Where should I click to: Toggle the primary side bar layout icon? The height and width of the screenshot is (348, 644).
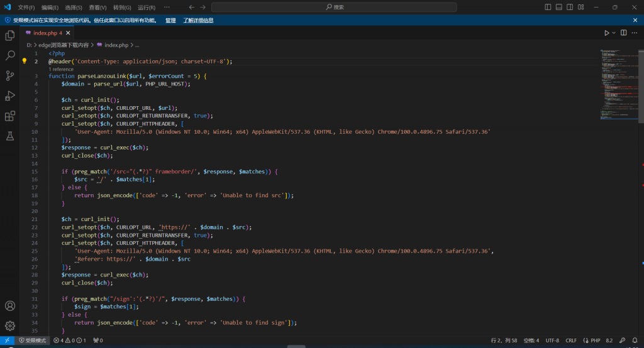pyautogui.click(x=548, y=7)
